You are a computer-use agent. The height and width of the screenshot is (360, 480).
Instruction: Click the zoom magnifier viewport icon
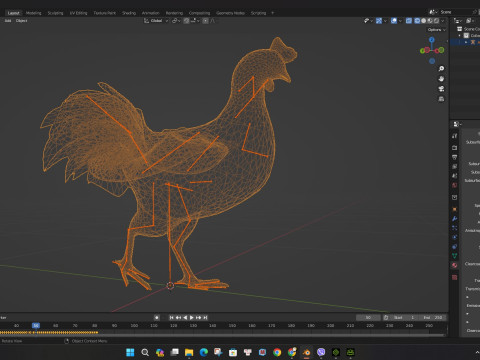pos(441,69)
